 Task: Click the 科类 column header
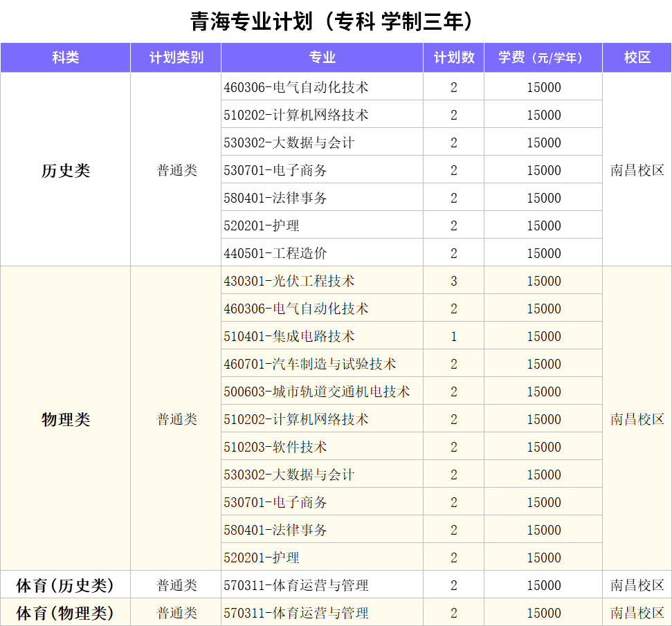(x=65, y=57)
